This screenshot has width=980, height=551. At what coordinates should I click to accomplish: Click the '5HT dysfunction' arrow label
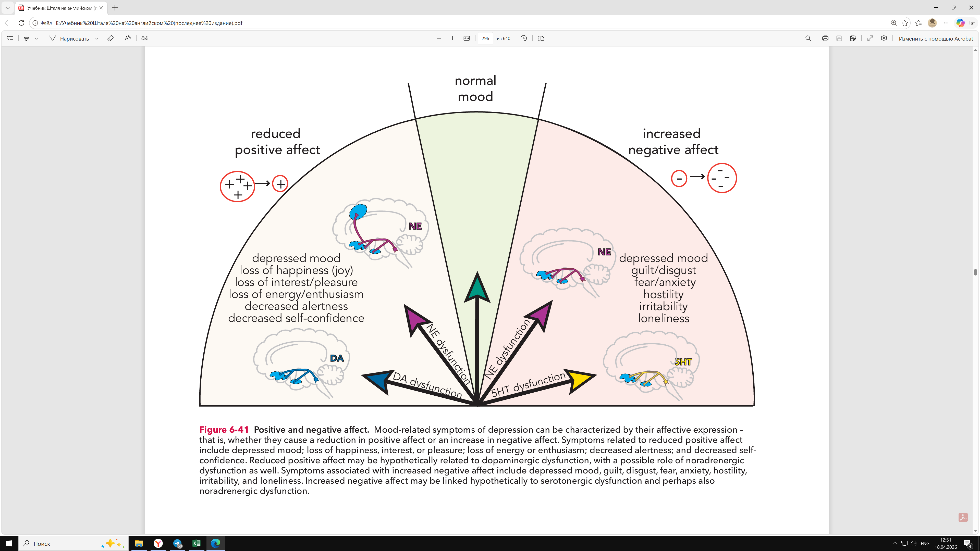[529, 384]
